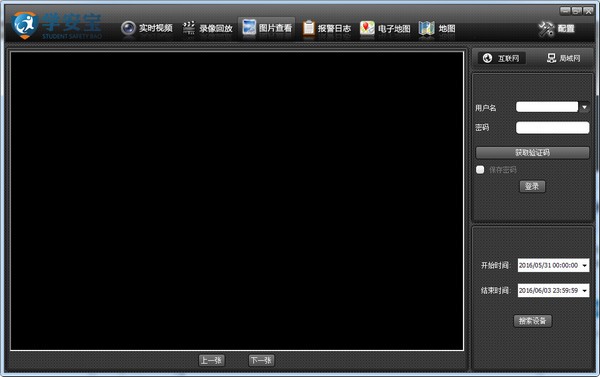Switch to the 局域网 tab
This screenshot has width=600, height=377.
(563, 58)
